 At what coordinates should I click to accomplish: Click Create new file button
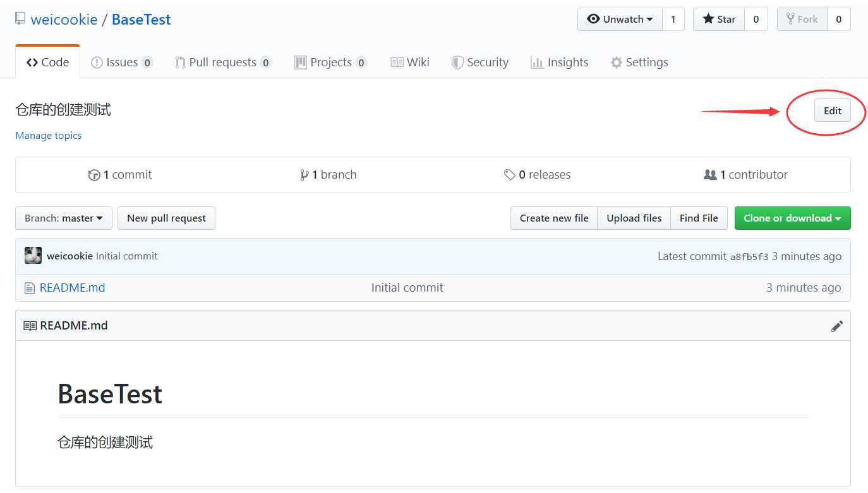[554, 218]
